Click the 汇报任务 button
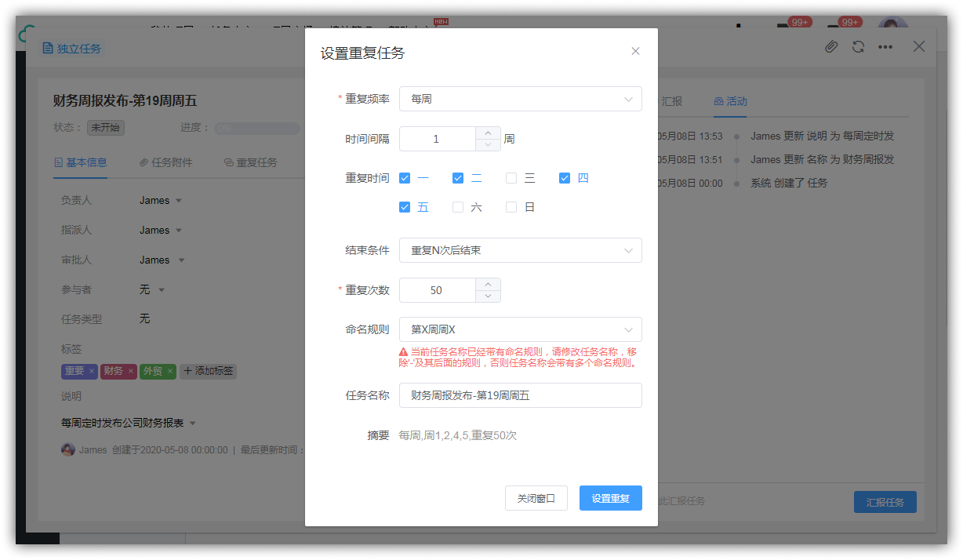This screenshot has width=963, height=560. pos(885,502)
